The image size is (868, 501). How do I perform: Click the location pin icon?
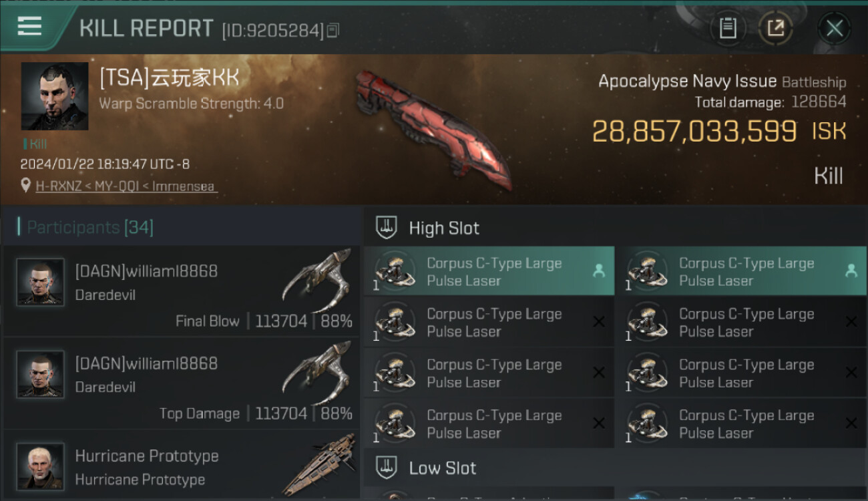click(x=26, y=185)
